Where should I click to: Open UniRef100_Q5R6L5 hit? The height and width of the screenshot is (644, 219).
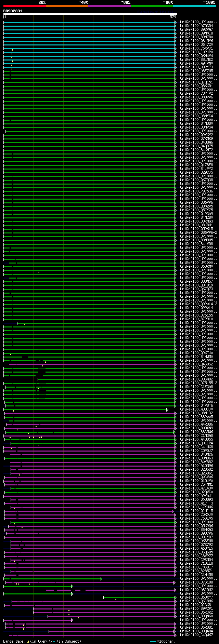point(196,229)
